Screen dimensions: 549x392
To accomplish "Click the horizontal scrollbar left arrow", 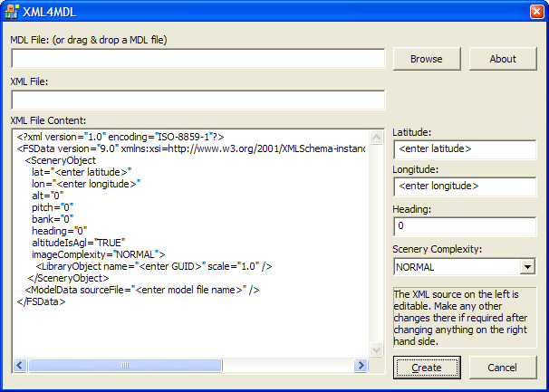I will pyautogui.click(x=20, y=366).
